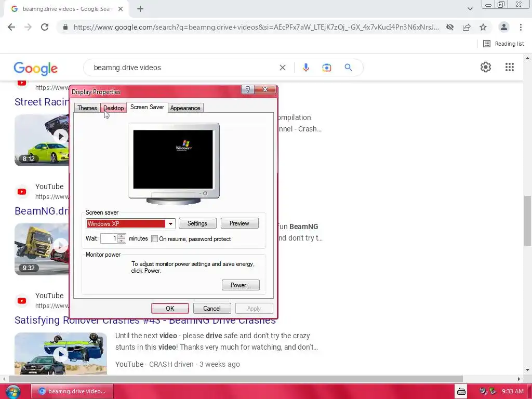Start voice search with microphone icon
This screenshot has height=399, width=532.
click(x=305, y=68)
